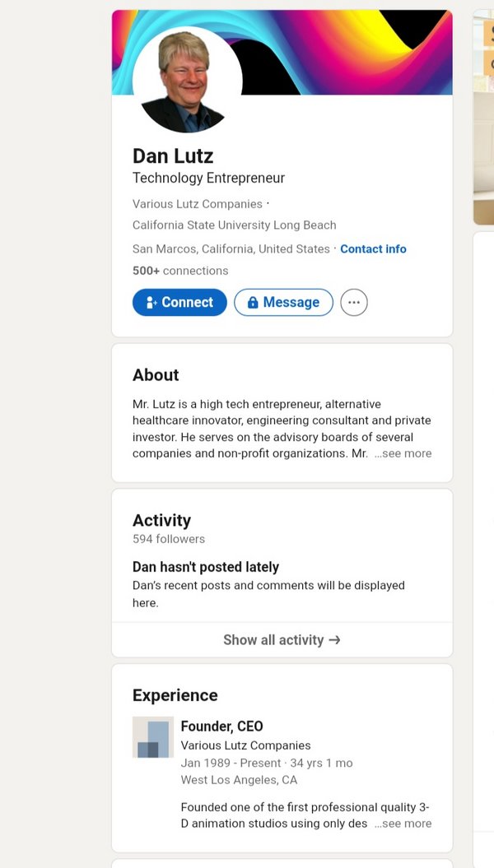Click the Various Lutz Companies logo icon
This screenshot has width=494, height=868.
[x=153, y=737]
